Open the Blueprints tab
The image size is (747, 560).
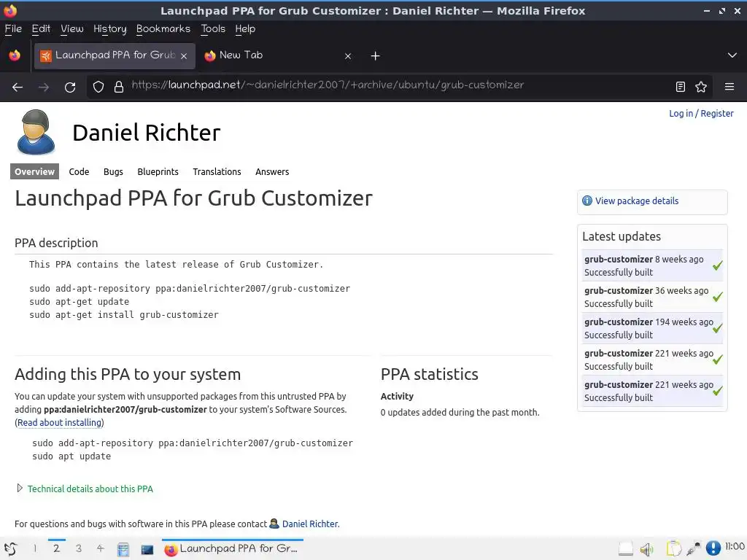point(158,171)
